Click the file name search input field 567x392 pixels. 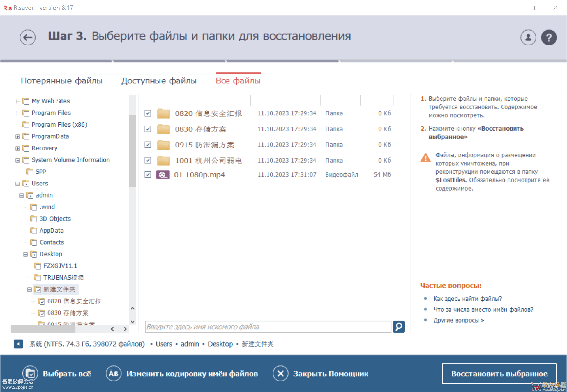(268, 327)
